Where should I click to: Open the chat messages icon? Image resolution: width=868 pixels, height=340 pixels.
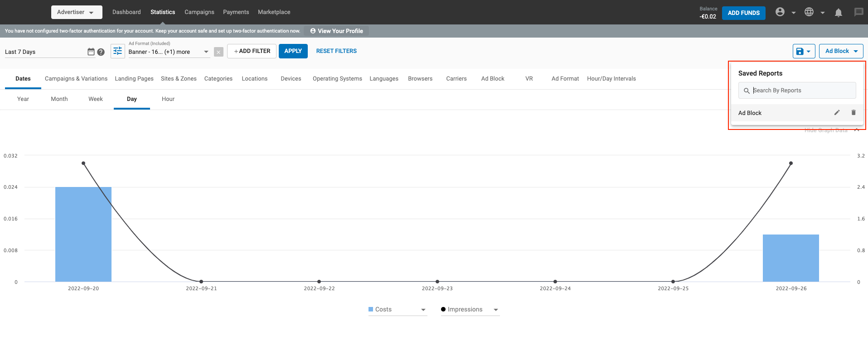(x=858, y=12)
